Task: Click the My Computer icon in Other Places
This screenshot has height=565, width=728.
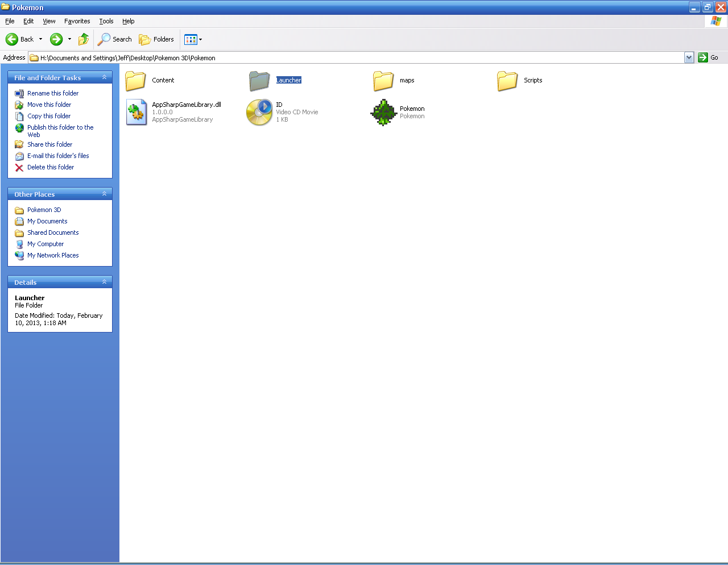Action: point(19,244)
